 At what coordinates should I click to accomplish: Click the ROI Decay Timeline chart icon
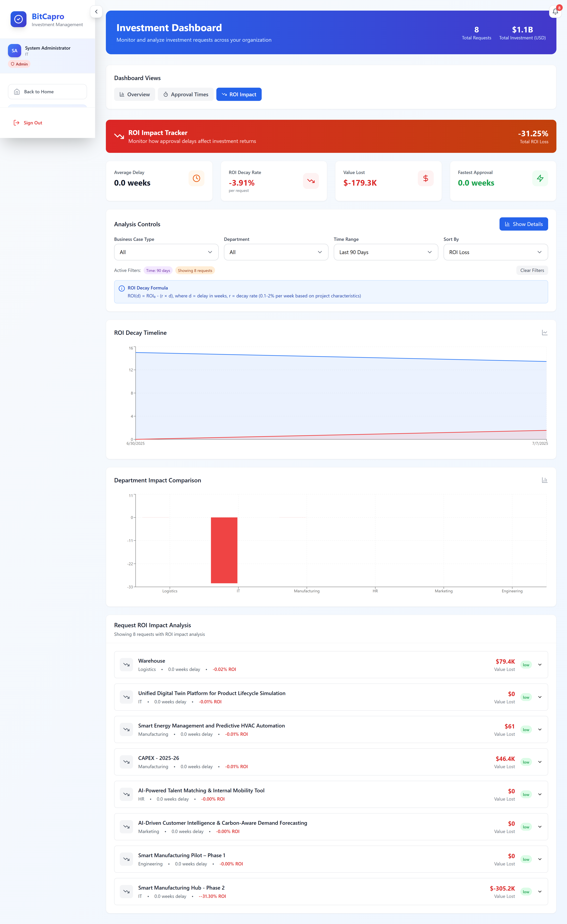[545, 333]
